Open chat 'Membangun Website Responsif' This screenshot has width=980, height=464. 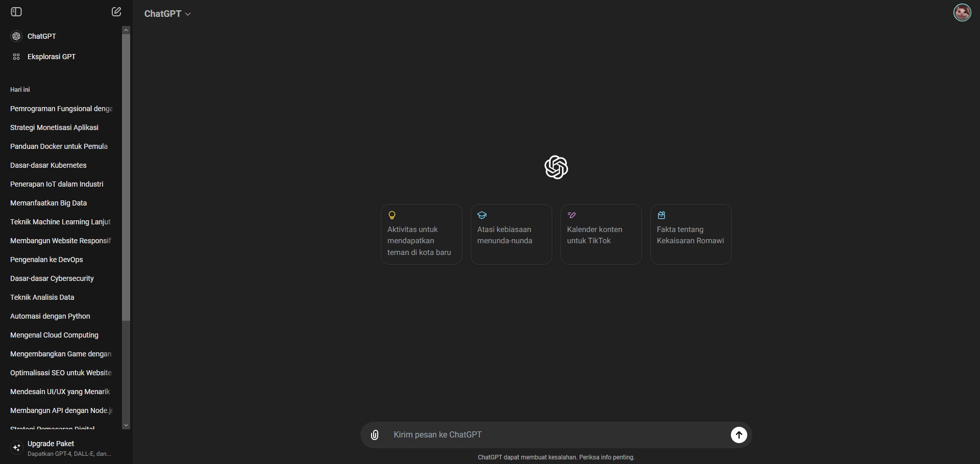[x=61, y=241]
